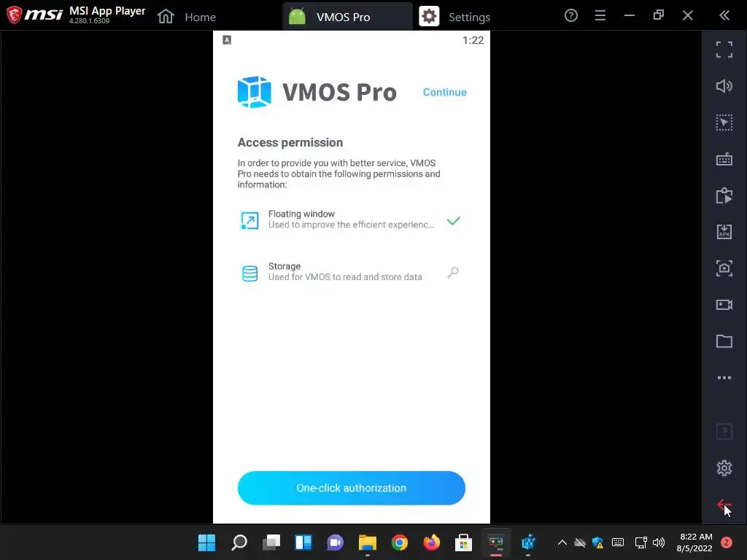Click the red back arrow icon
Viewport: 747px width, 560px height.
(x=724, y=505)
